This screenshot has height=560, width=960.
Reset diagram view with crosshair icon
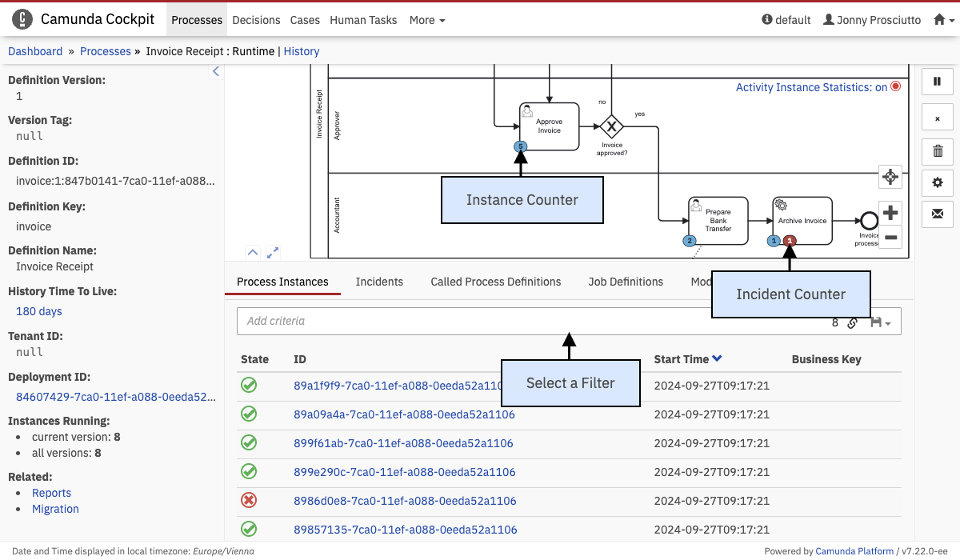coord(890,177)
